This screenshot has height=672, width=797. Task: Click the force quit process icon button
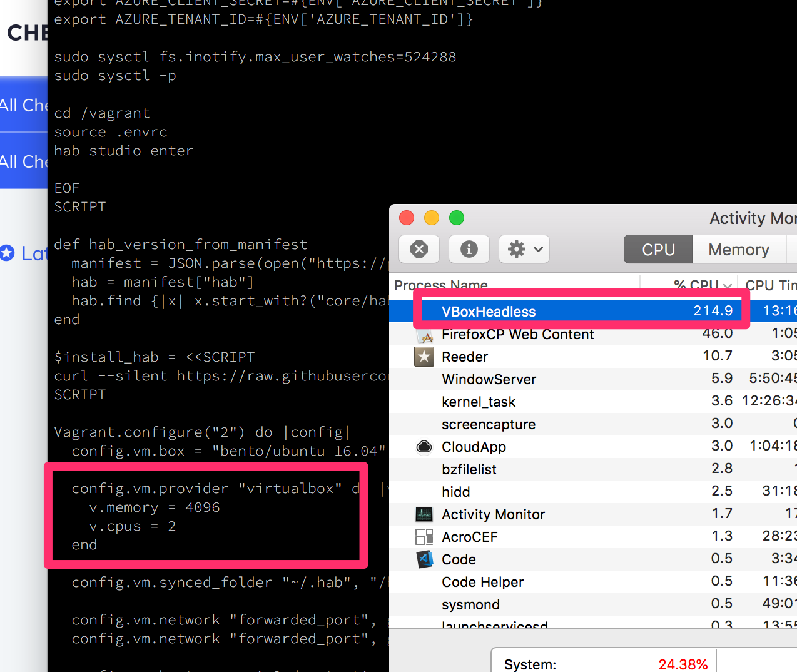click(x=419, y=249)
